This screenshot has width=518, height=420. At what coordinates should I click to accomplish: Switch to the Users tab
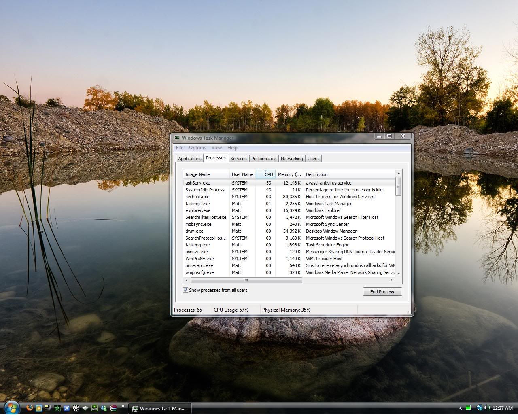(x=313, y=159)
